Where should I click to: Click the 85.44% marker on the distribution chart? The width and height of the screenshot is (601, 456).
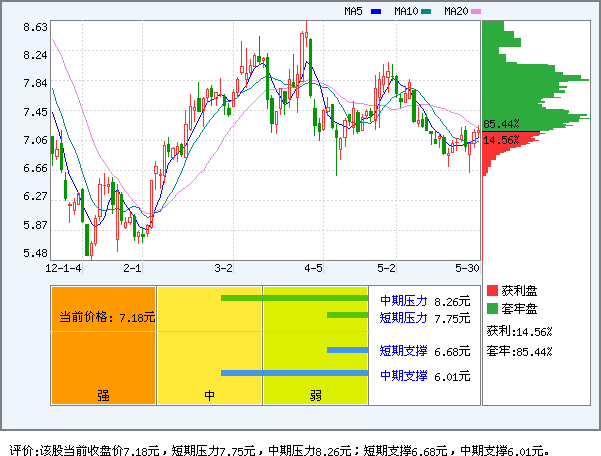click(x=501, y=125)
